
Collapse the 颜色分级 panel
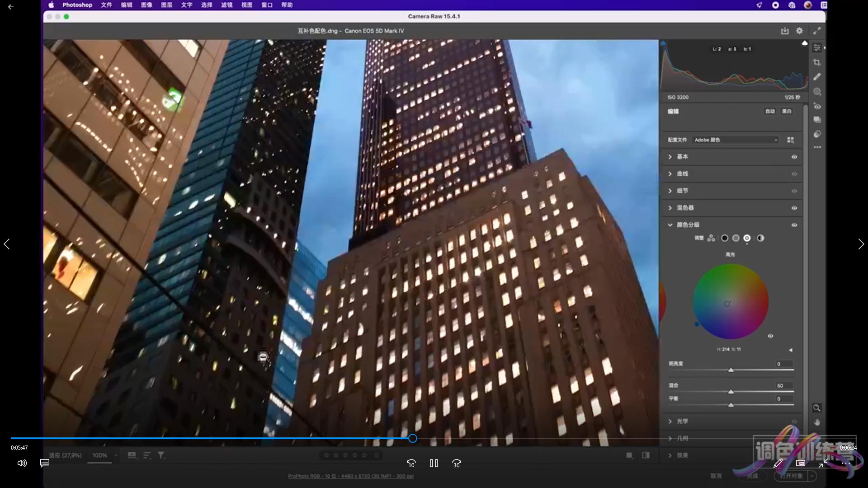[670, 225]
